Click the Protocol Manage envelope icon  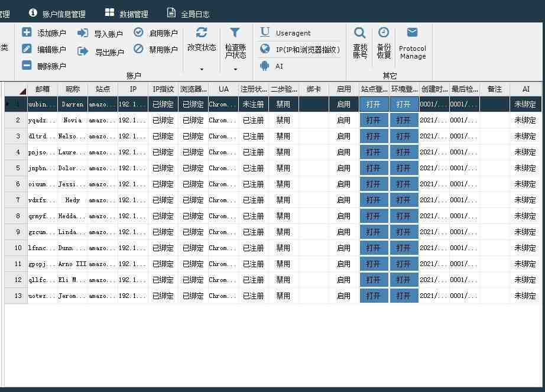pyautogui.click(x=412, y=33)
